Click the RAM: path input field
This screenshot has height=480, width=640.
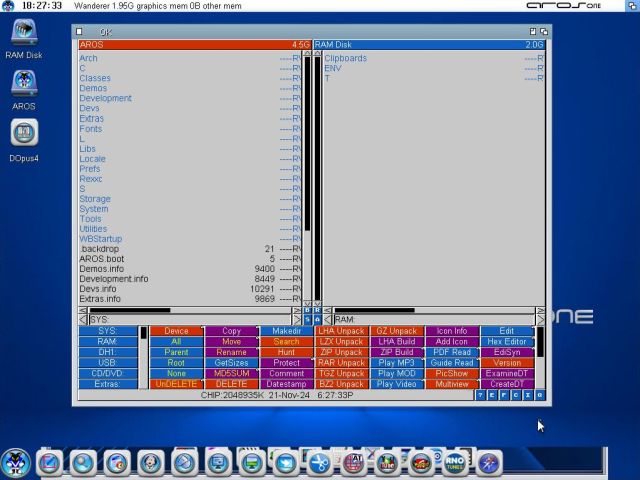(434, 320)
